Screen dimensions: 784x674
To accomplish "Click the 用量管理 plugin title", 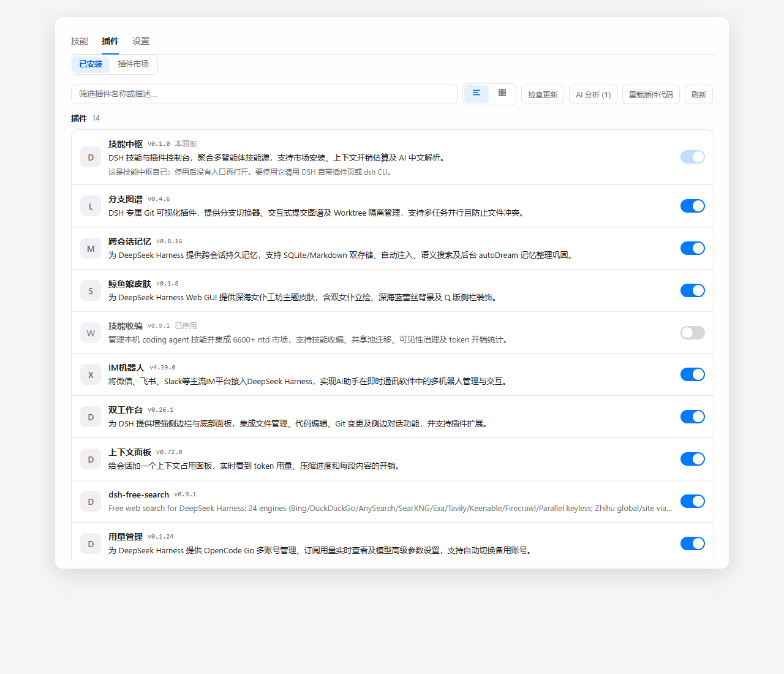I will click(126, 537).
